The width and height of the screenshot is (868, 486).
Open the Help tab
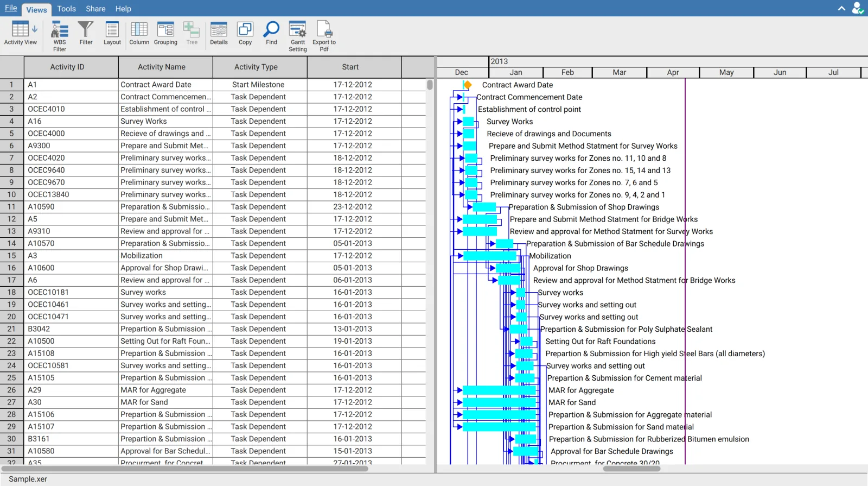coord(123,9)
